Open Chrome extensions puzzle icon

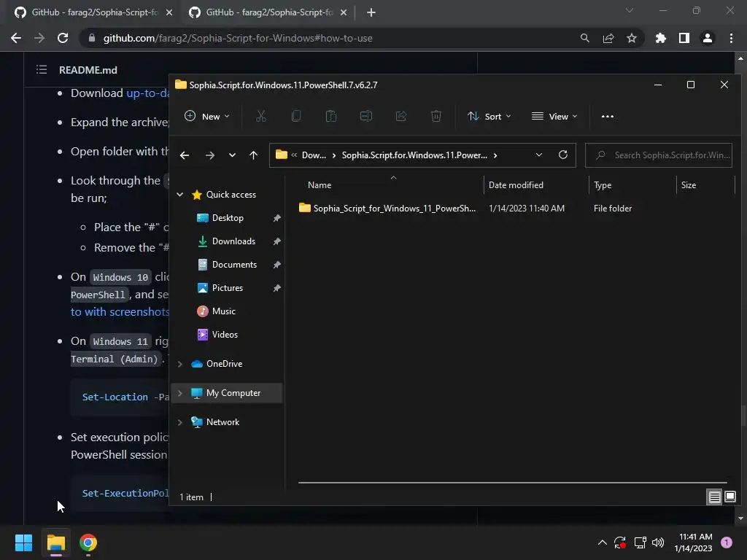tap(661, 38)
